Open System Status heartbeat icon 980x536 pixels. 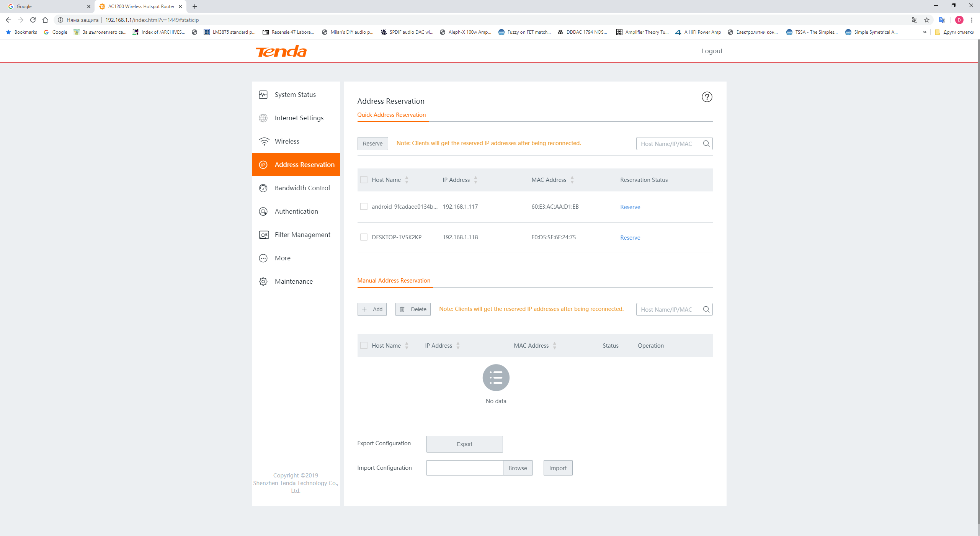point(263,95)
